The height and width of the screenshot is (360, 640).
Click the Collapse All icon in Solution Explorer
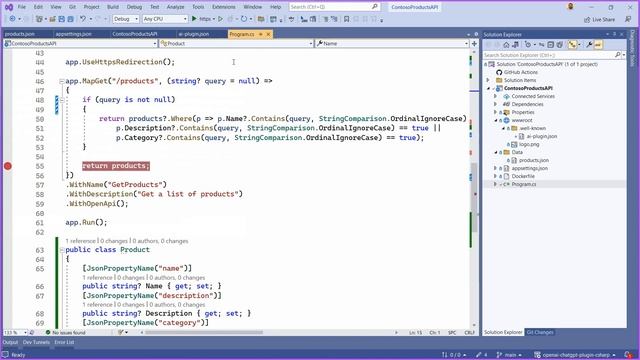550,45
